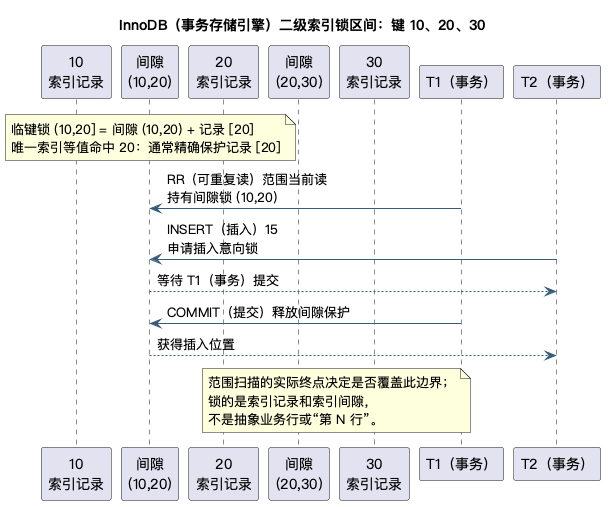Select the top 'T2（事务）' participant box
This screenshot has height=507, width=610.
(x=557, y=82)
